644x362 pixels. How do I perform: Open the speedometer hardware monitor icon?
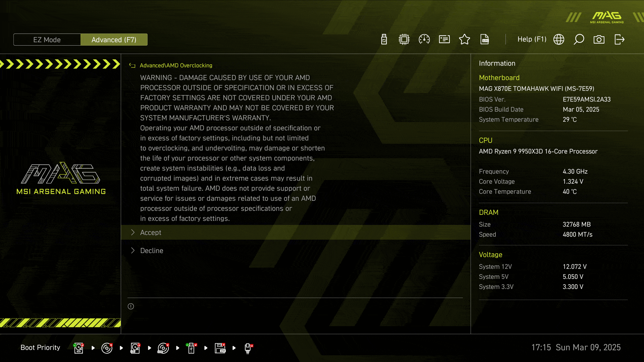pyautogui.click(x=424, y=40)
